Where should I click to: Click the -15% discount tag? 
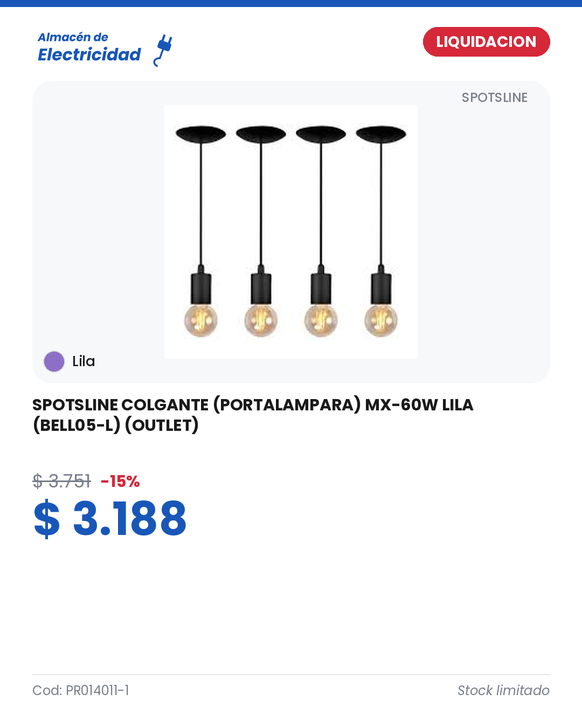(x=120, y=481)
